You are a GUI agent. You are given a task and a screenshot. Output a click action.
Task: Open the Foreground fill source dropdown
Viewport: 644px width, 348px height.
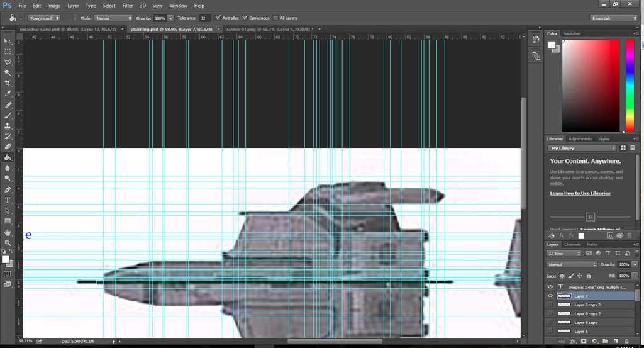[43, 18]
